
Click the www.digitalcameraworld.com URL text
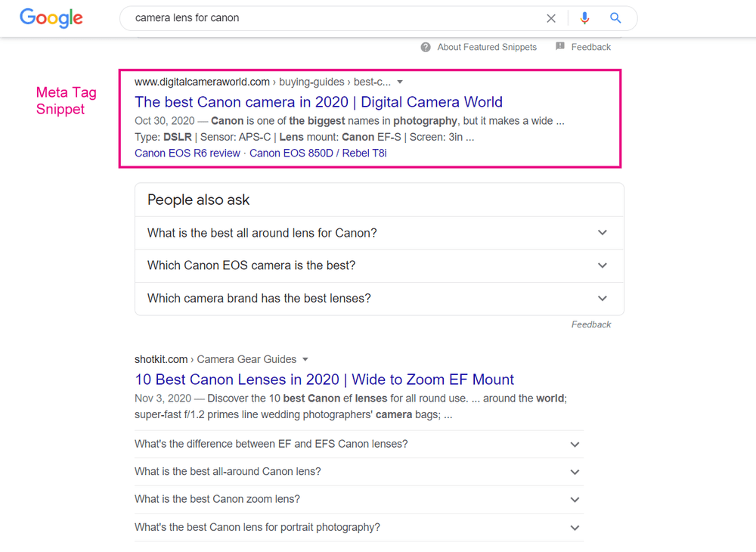[202, 82]
